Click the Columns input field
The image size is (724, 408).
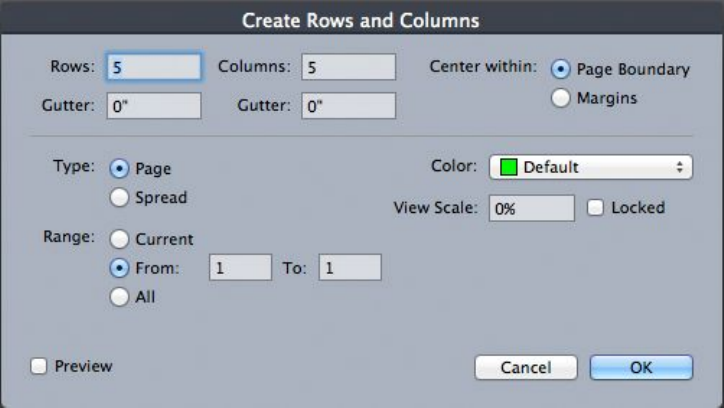coord(348,67)
